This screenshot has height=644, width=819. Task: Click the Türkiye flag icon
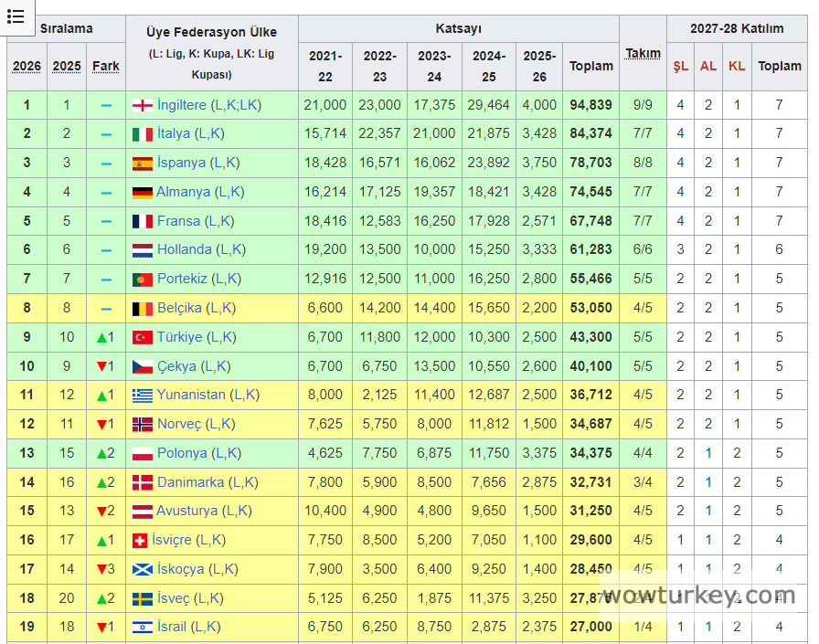pos(142,337)
